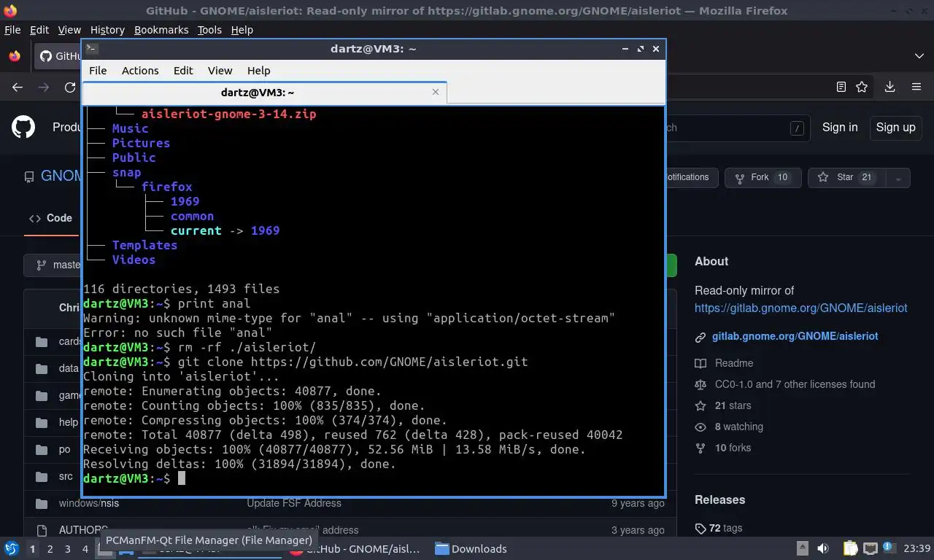
Task: Click Sign in on GitHub
Action: pos(840,127)
